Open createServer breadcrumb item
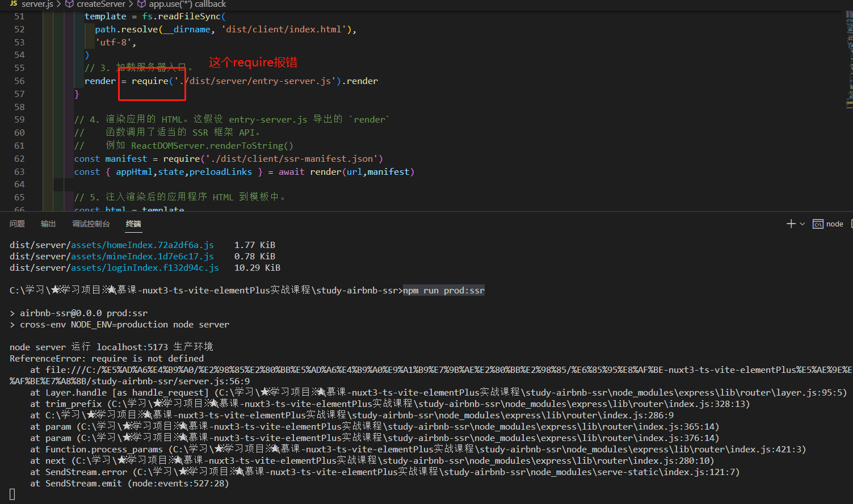The image size is (853, 504). 101,4
